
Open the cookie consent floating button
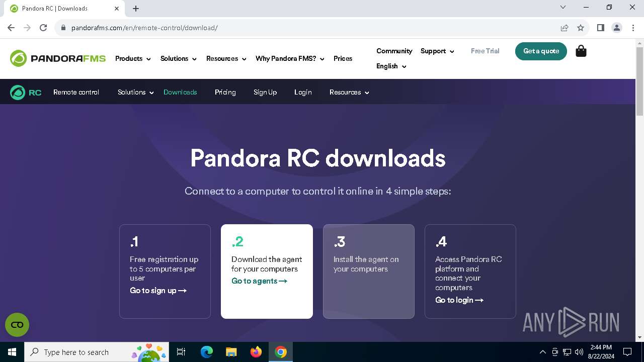(17, 325)
